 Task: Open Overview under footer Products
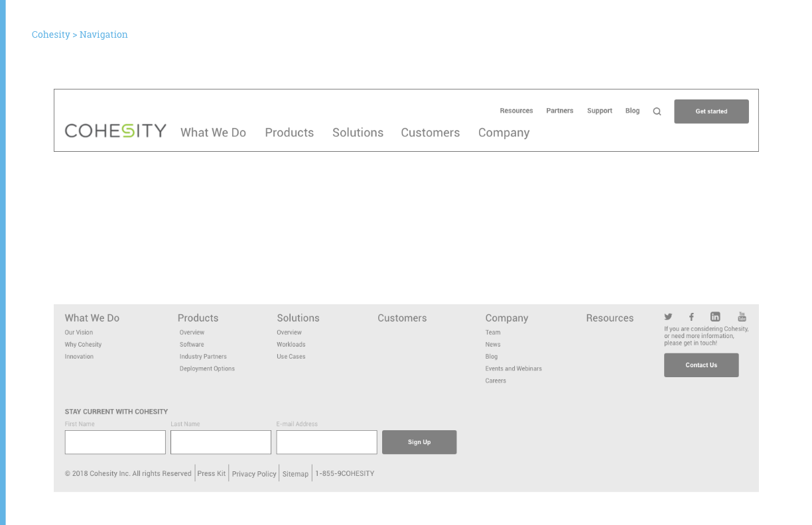pyautogui.click(x=192, y=332)
